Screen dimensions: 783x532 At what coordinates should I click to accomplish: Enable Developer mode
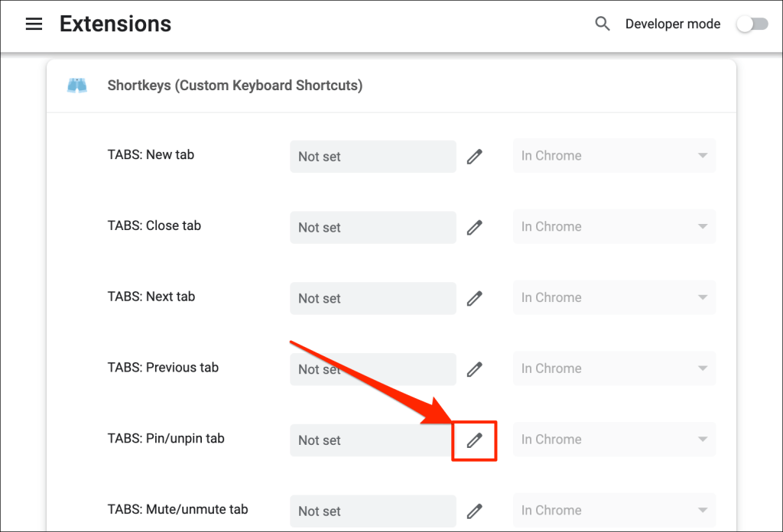pyautogui.click(x=752, y=24)
